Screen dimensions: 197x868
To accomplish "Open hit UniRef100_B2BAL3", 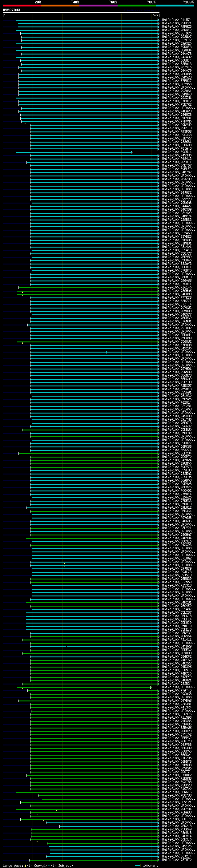I will click(177, 64).
